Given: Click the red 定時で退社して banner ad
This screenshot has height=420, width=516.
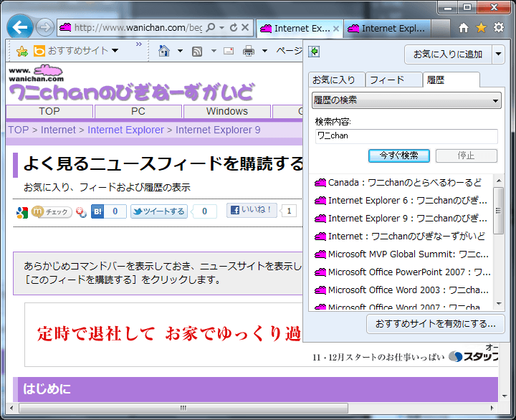Looking at the screenshot, I should pos(168,334).
